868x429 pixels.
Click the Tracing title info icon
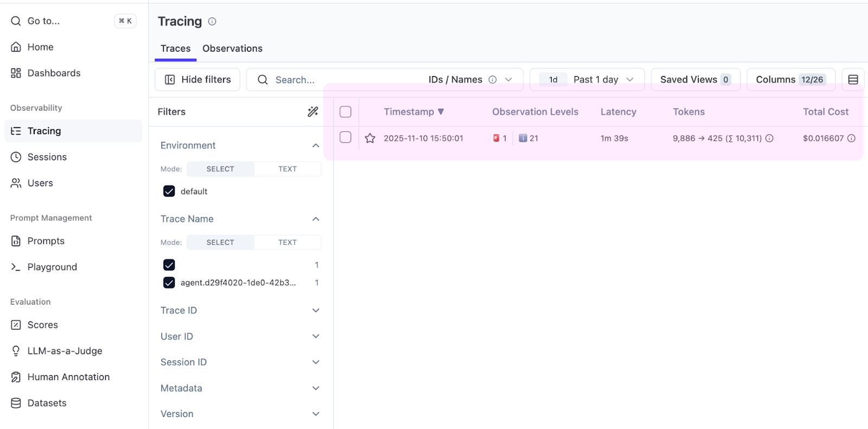tap(212, 22)
